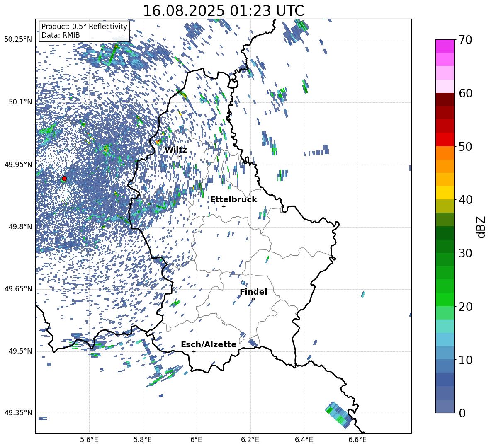This screenshot has width=491, height=448.
Task: Click the dBZ colorbar axis label
Action: 481,227
